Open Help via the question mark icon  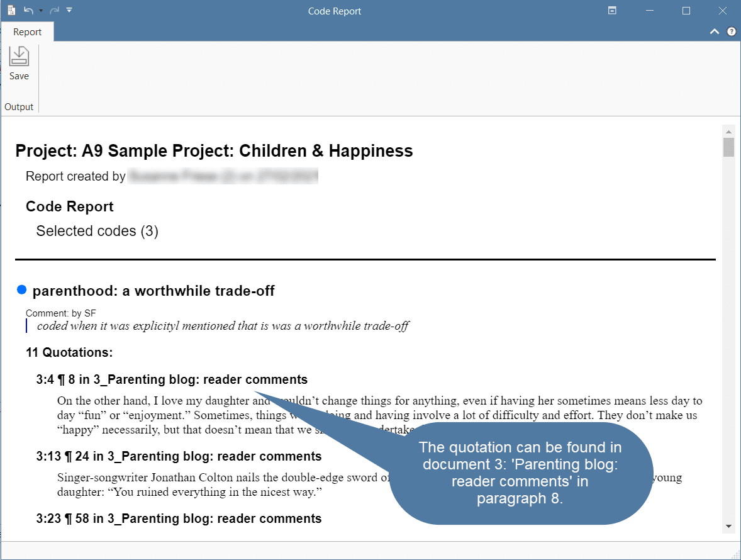pos(731,31)
